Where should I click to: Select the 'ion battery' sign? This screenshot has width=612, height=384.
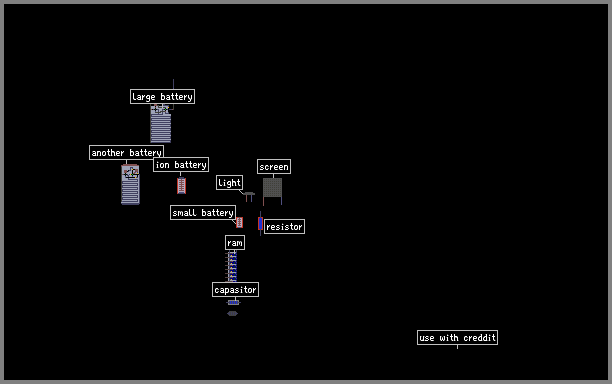[181, 165]
